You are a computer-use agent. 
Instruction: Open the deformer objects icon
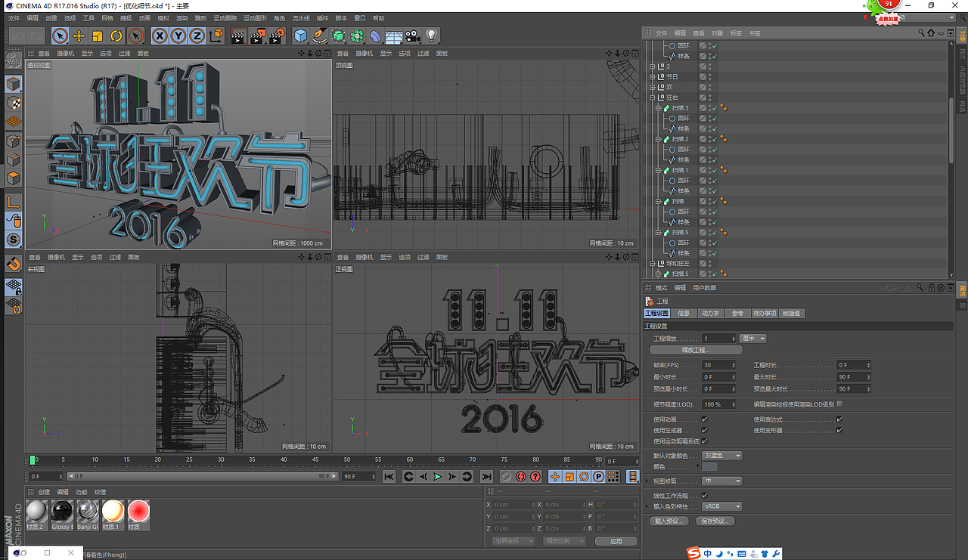pos(376,36)
